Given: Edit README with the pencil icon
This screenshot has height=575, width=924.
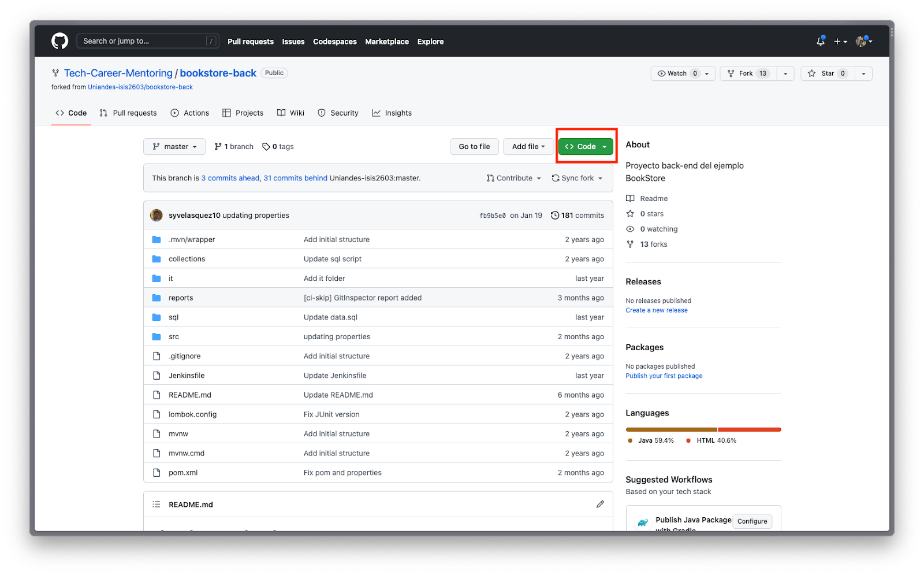Looking at the screenshot, I should click(600, 504).
